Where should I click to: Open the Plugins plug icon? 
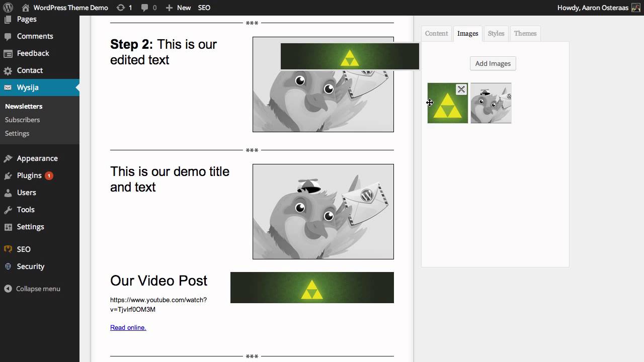click(x=8, y=175)
